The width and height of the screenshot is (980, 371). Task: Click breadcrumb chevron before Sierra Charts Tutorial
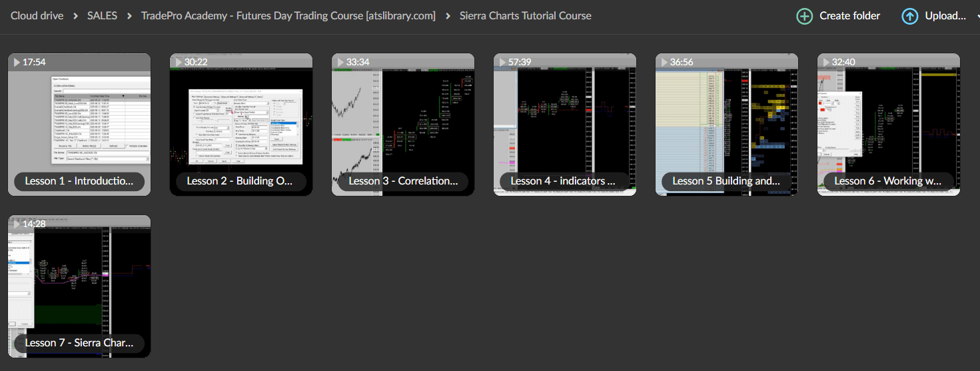coord(448,15)
